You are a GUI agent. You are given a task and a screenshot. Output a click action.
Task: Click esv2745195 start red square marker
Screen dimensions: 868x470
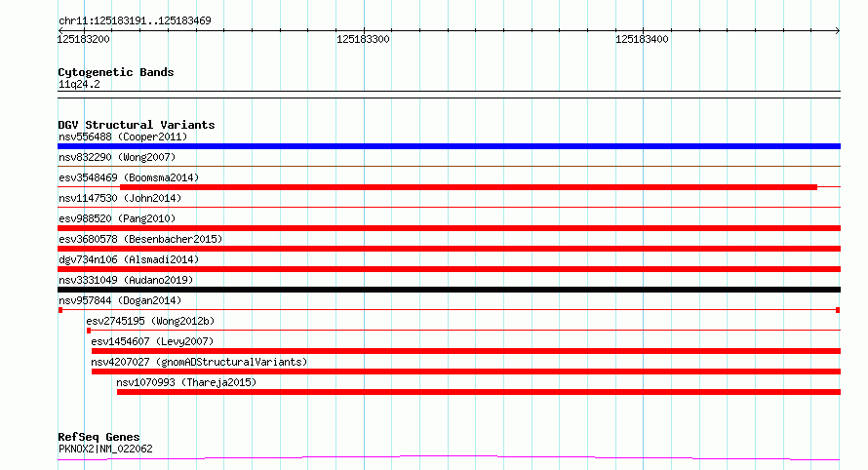[89, 331]
